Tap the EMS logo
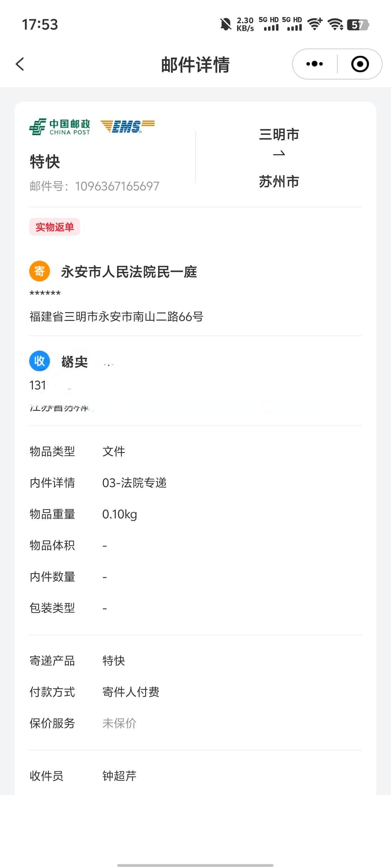This screenshot has height=868, width=391. [x=127, y=126]
